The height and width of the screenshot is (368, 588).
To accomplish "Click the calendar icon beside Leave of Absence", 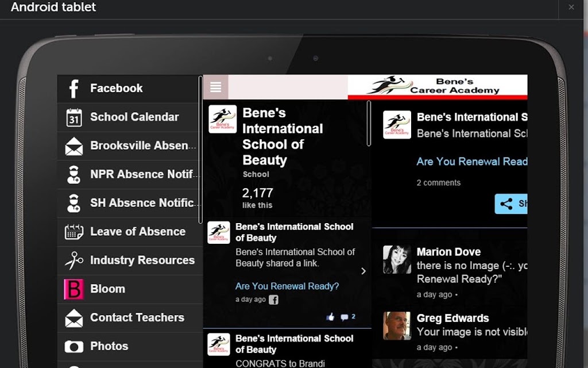I will point(74,232).
